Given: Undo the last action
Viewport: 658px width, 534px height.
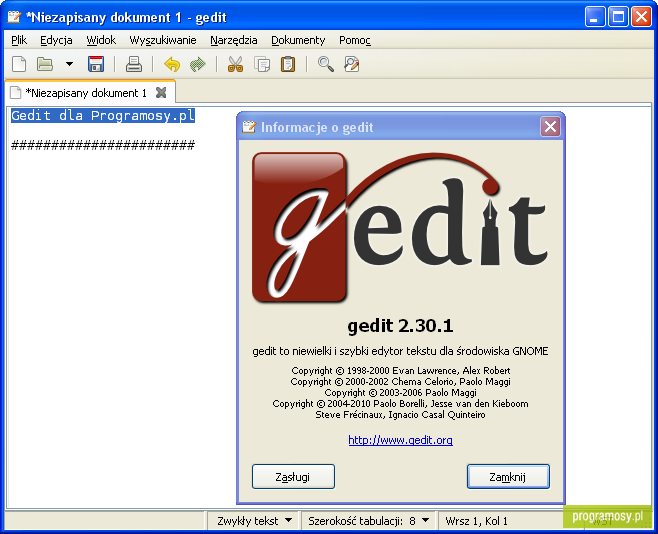Looking at the screenshot, I should (x=172, y=64).
